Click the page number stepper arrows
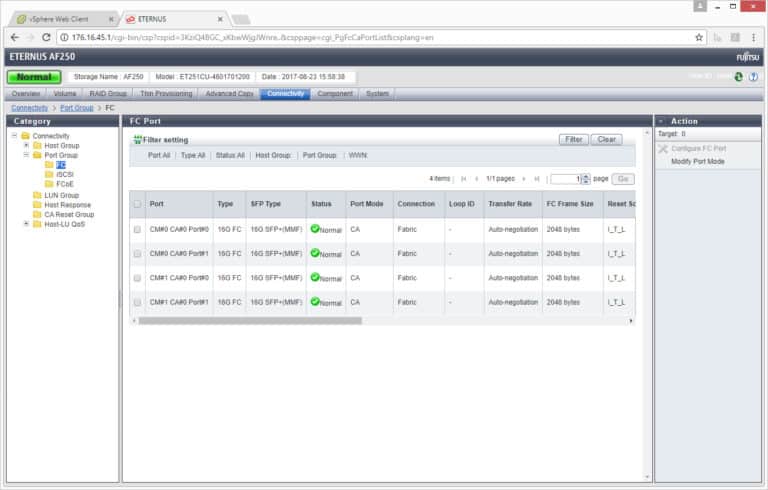768x490 pixels. click(x=586, y=179)
